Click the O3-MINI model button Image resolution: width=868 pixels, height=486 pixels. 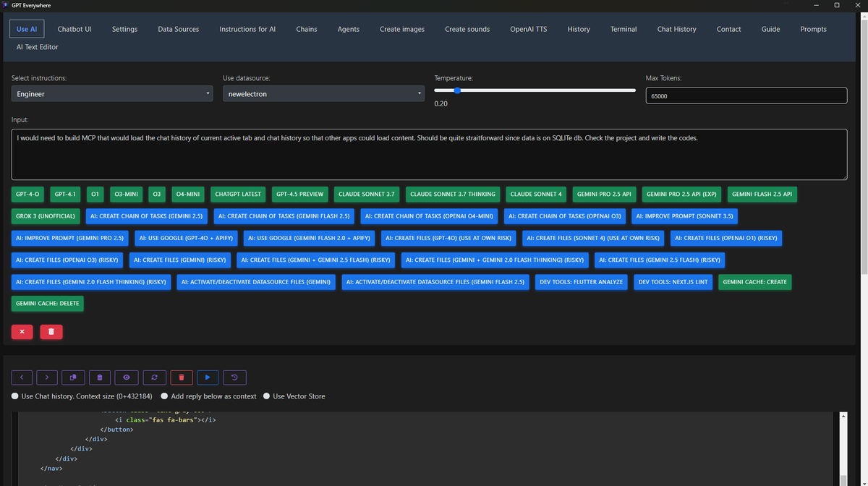tap(127, 194)
